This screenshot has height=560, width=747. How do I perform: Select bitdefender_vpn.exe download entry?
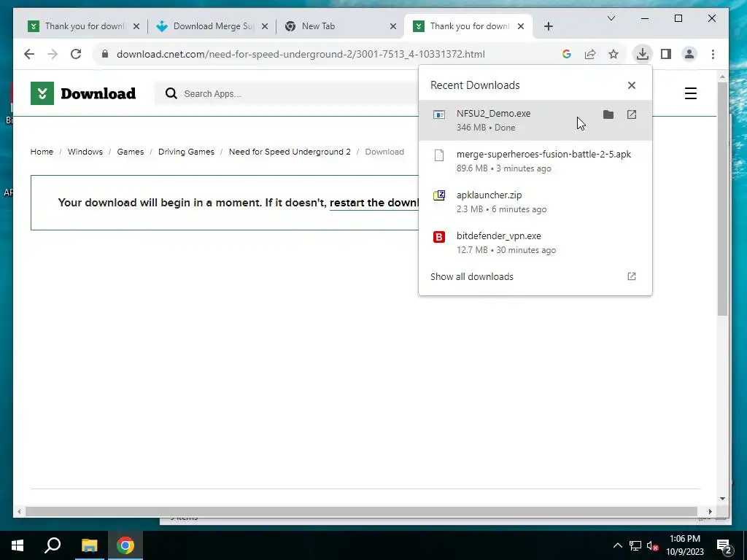[x=535, y=243]
